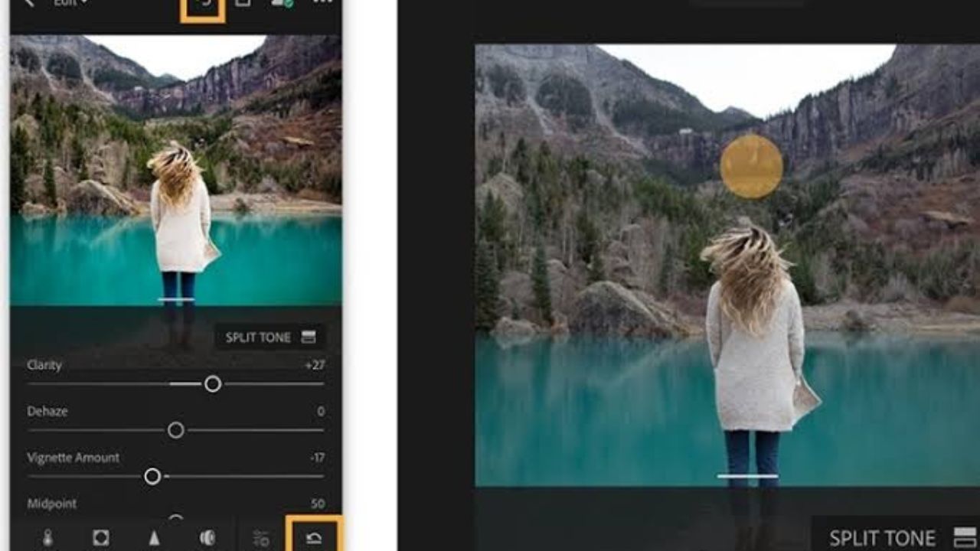
Task: Open the three-dots more options menu
Action: [x=323, y=2]
